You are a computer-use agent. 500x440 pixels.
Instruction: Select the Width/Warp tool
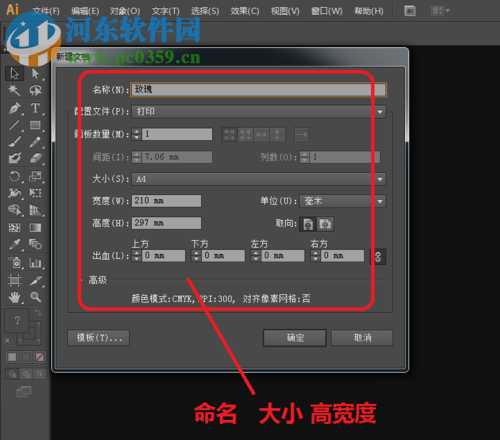(x=14, y=193)
